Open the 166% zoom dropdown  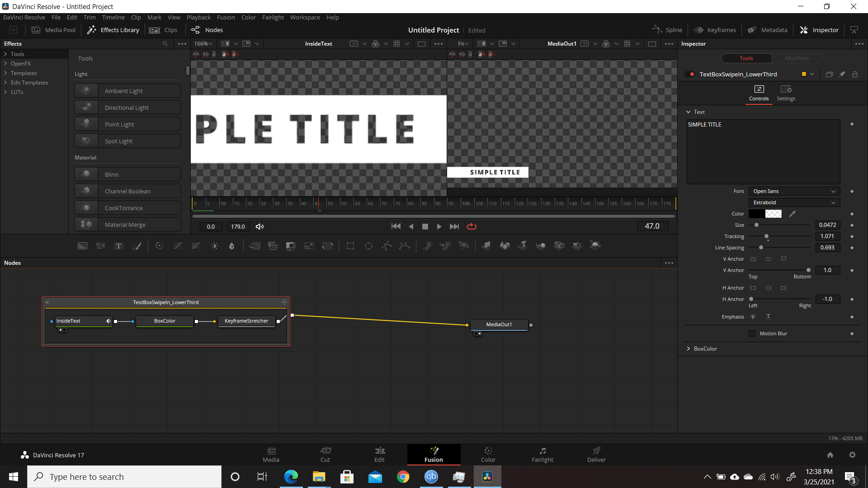coord(203,44)
